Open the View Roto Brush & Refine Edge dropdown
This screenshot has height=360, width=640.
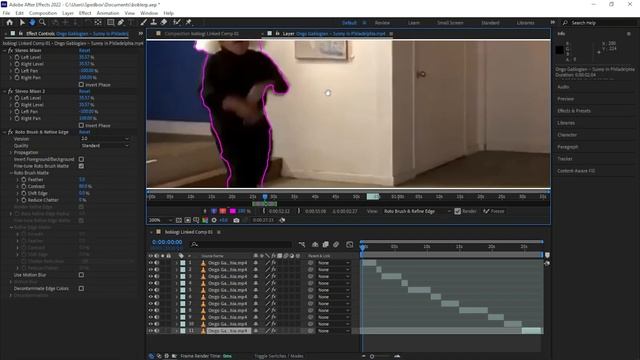[x=417, y=211]
